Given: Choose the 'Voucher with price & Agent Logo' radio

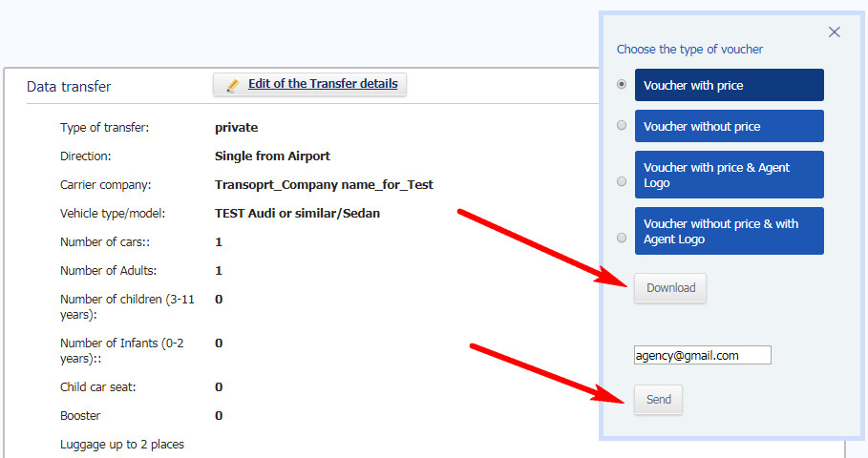Looking at the screenshot, I should pos(622,181).
